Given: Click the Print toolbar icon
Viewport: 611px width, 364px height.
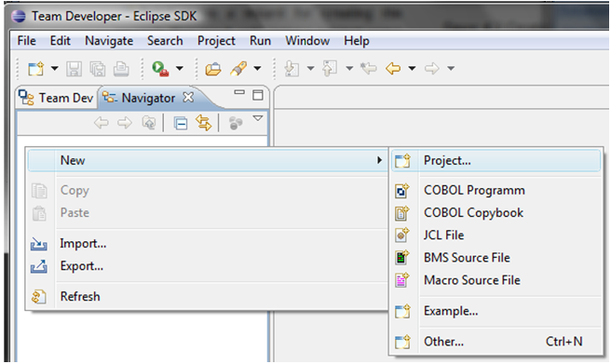Looking at the screenshot, I should 121,69.
